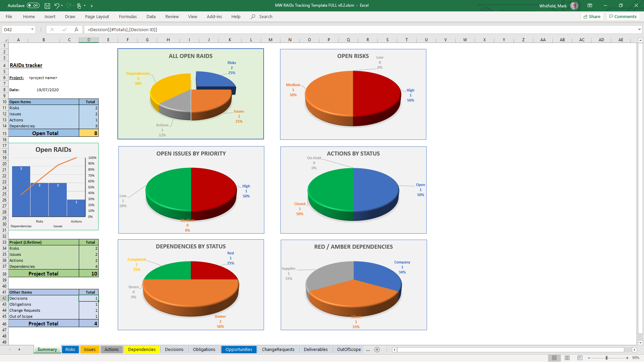The image size is (644, 362).
Task: Click the Touch/Mouse Mode icon
Action: coord(79,6)
